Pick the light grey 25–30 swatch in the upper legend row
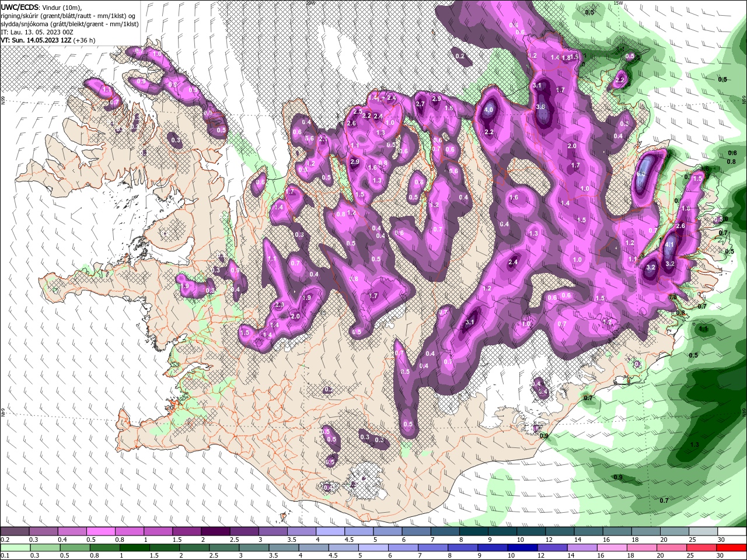Image resolution: width=747 pixels, height=560 pixels. tap(703, 531)
